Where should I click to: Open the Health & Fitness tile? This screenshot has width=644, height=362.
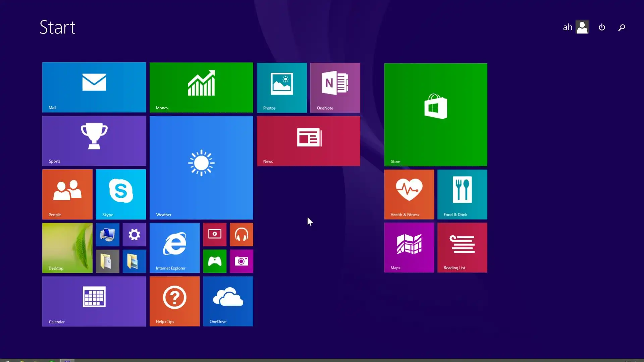(409, 194)
